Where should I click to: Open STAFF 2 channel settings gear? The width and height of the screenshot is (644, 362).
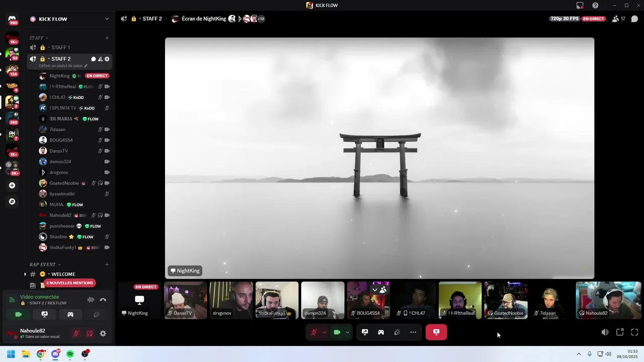(x=107, y=59)
